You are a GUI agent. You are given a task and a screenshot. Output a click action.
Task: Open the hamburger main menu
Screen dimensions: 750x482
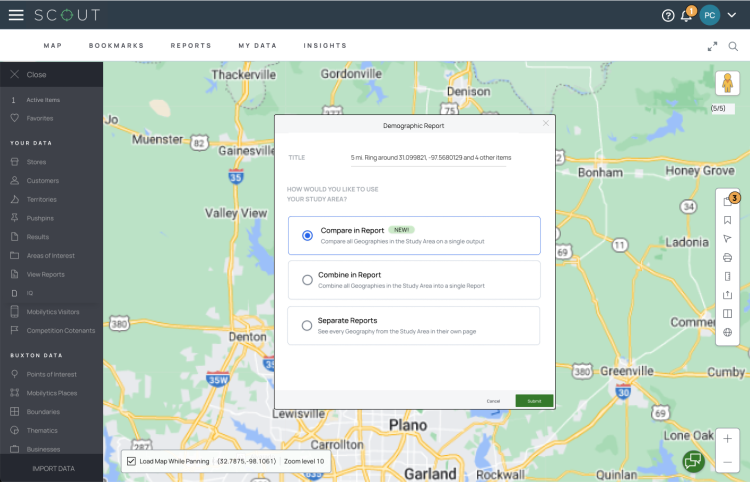pyautogui.click(x=16, y=15)
